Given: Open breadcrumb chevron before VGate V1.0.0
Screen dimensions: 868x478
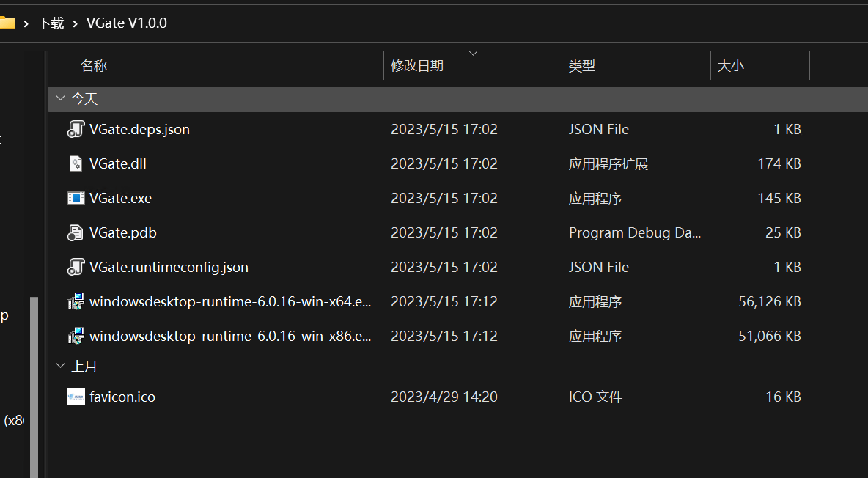Looking at the screenshot, I should (x=75, y=23).
